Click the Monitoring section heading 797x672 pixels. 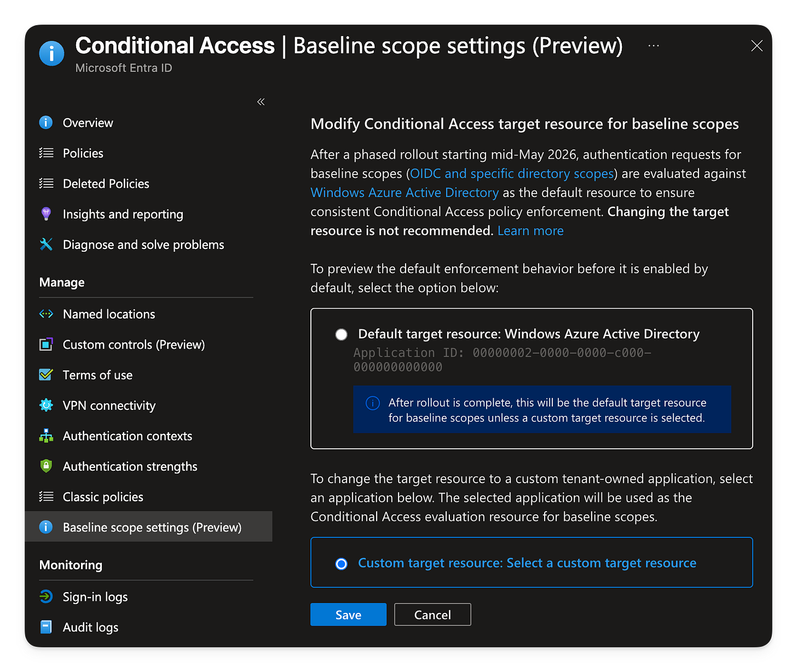(71, 565)
